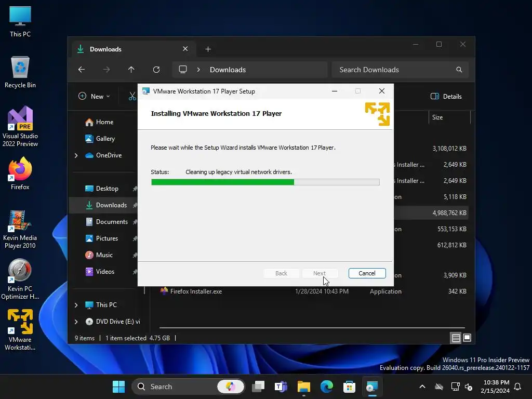Click Downloads in the address bar path

coord(228,70)
